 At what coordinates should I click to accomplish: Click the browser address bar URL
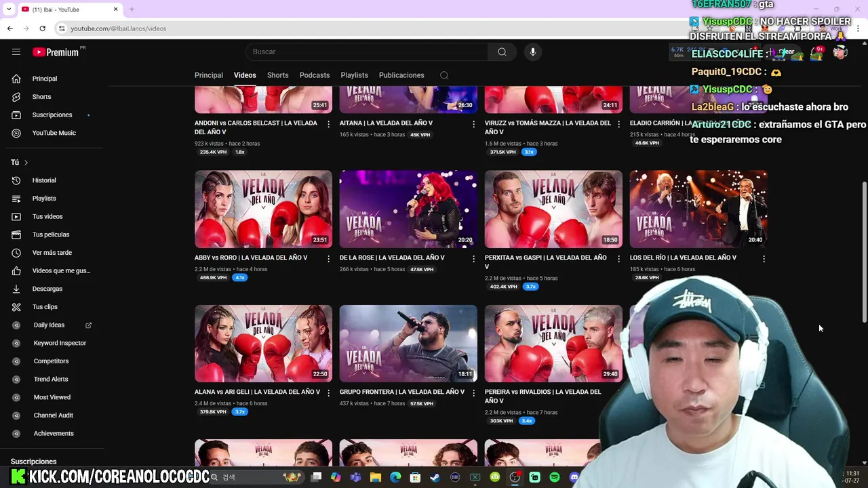tap(118, 28)
